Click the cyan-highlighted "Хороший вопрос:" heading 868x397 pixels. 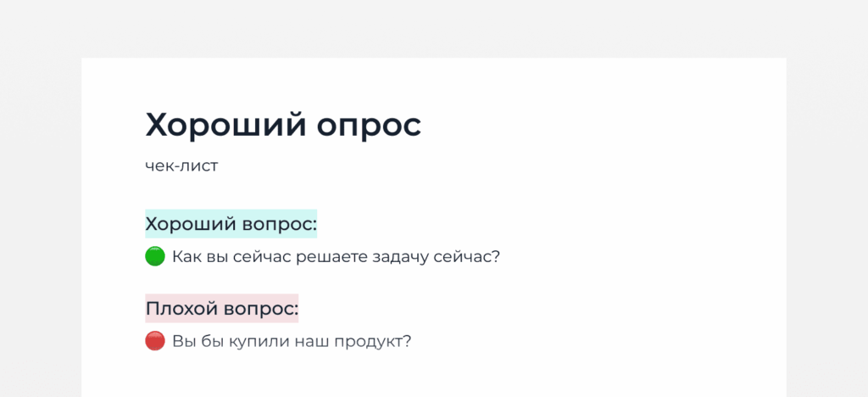[231, 224]
